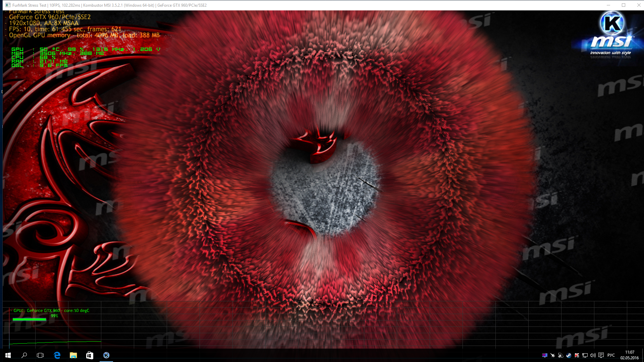The width and height of the screenshot is (644, 362).
Task: Click the Kaspersky tray icon
Action: coord(577,355)
